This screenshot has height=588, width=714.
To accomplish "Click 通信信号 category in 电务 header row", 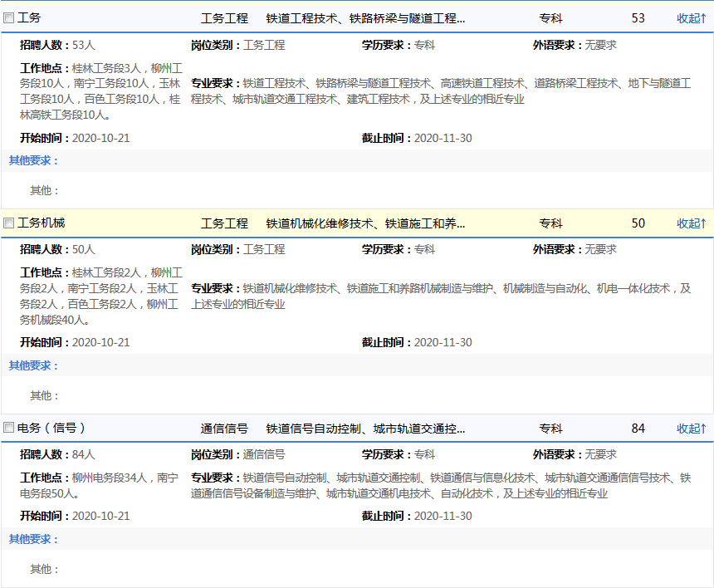I will [x=224, y=429].
